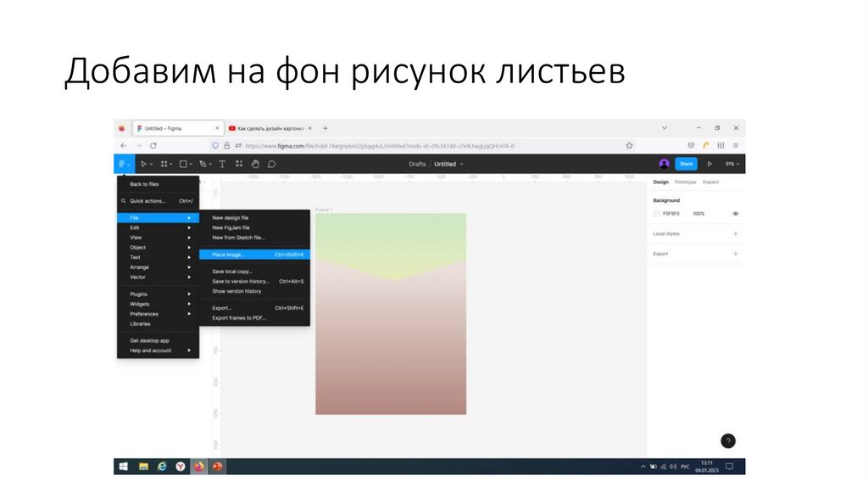868x487 pixels.
Task: Open the Preferences submenu
Action: tap(159, 314)
